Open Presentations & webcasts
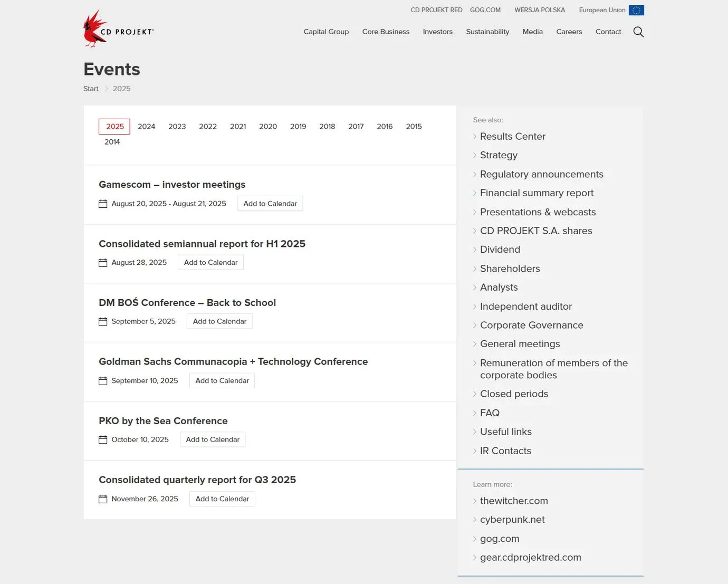728x584 pixels. 538,212
